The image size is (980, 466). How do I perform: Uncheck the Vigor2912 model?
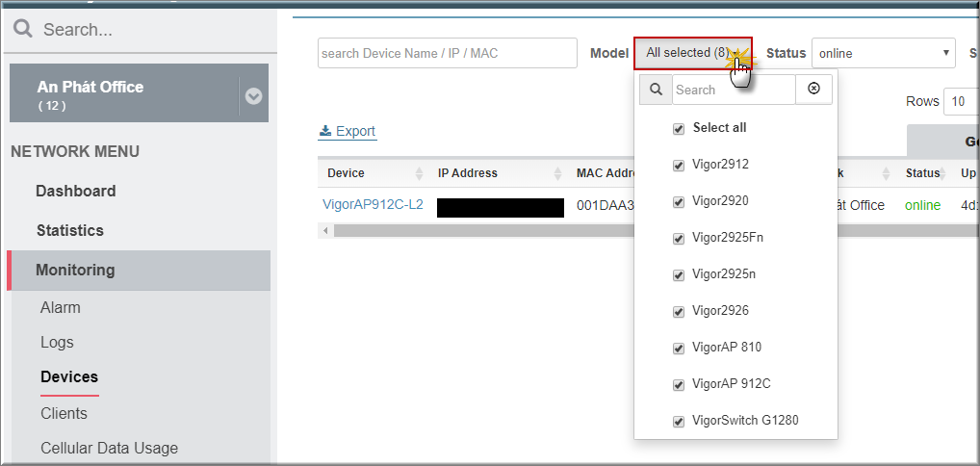point(678,166)
